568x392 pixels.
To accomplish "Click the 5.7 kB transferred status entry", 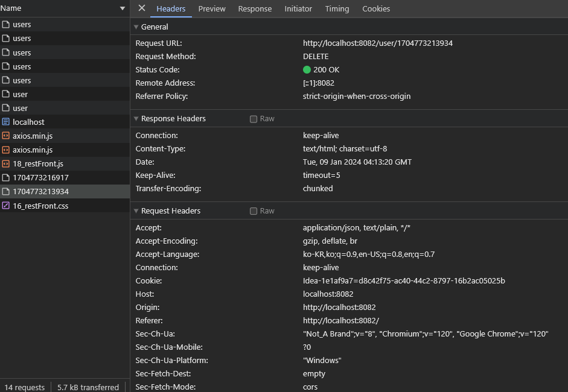I will (x=88, y=387).
